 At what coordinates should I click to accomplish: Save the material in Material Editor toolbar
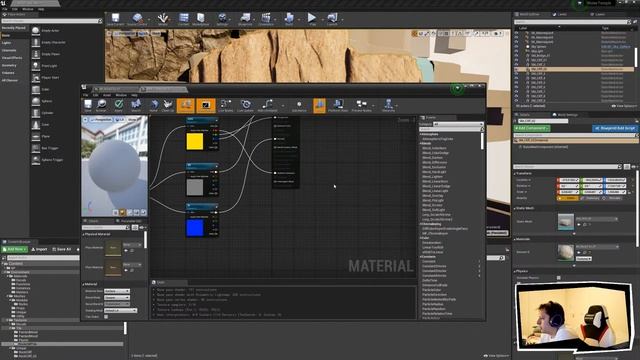tap(88, 105)
